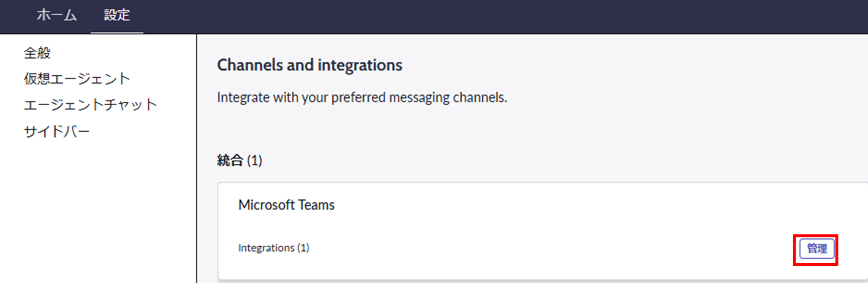
Task: Click the Integrations (1) label
Action: click(274, 248)
